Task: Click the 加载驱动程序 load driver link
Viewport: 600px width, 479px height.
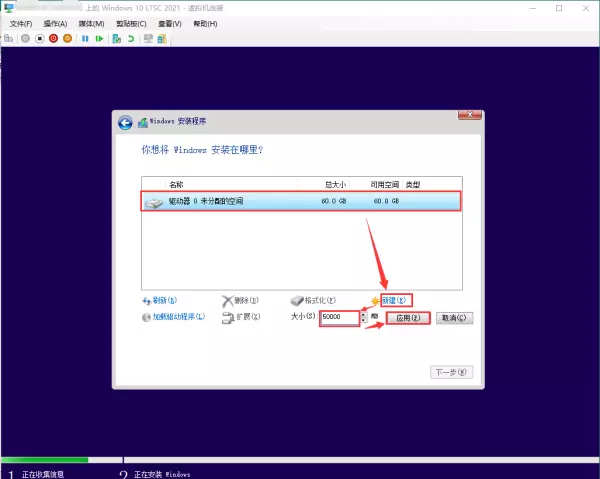Action: 179,317
